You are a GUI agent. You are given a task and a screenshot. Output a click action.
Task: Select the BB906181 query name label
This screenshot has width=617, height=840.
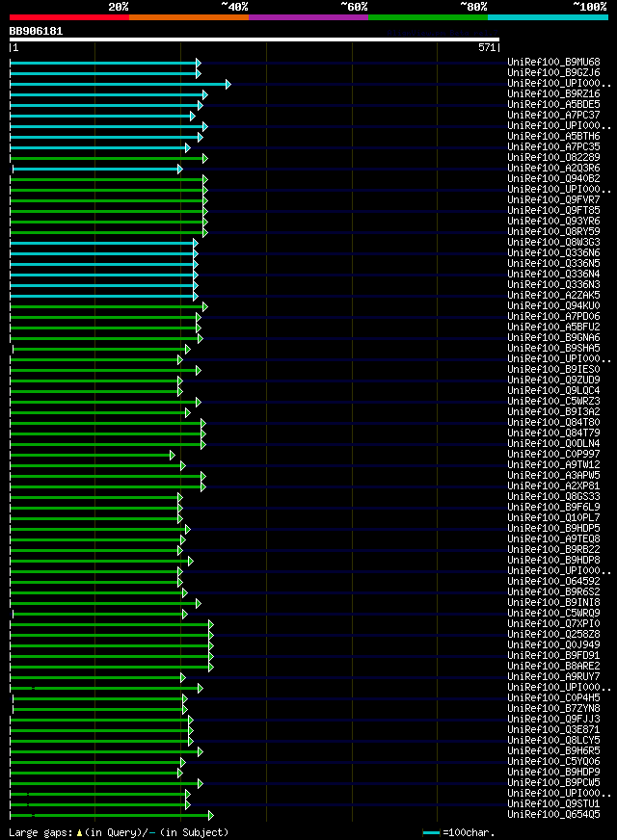(36, 31)
